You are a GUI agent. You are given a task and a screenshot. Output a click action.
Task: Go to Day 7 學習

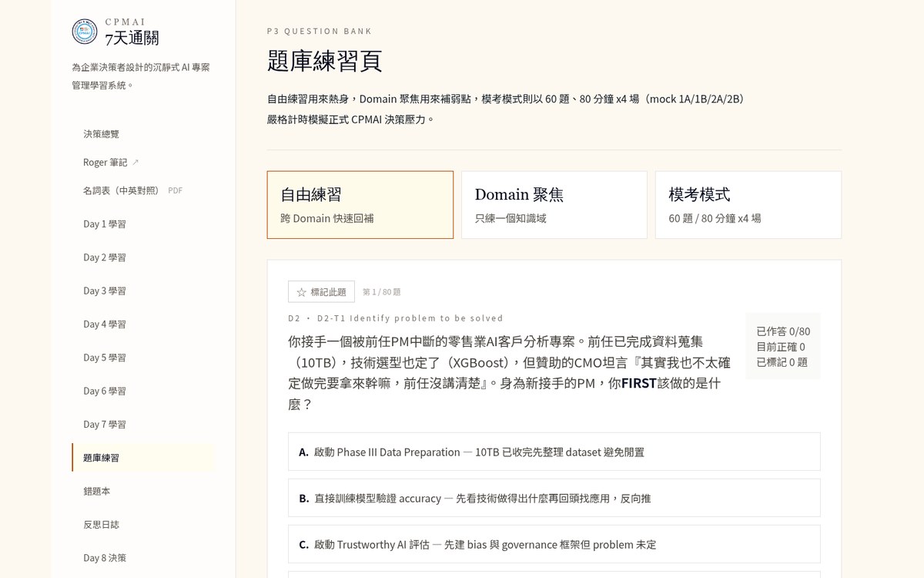click(x=143, y=424)
